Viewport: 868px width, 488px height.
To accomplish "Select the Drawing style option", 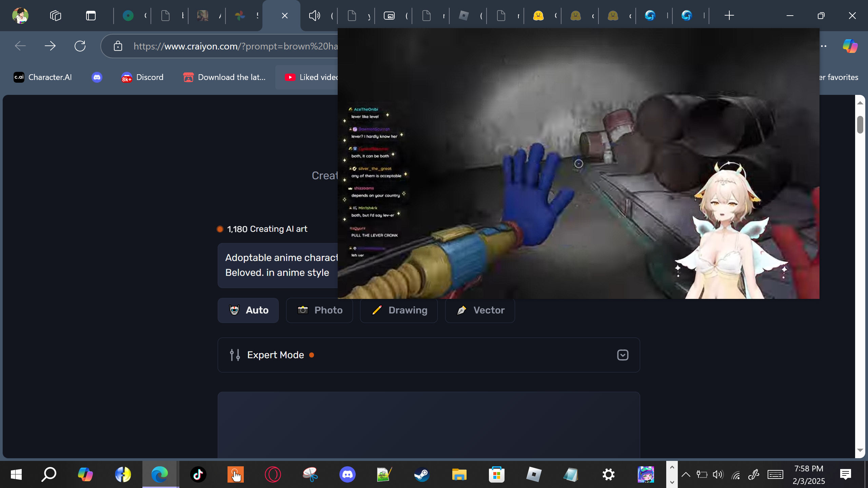I will tap(399, 310).
